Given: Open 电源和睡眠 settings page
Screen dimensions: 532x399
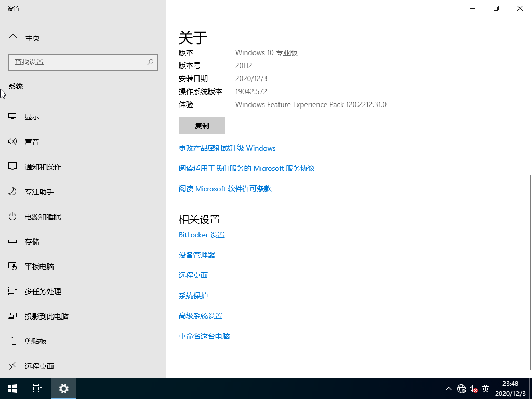Looking at the screenshot, I should [x=83, y=217].
